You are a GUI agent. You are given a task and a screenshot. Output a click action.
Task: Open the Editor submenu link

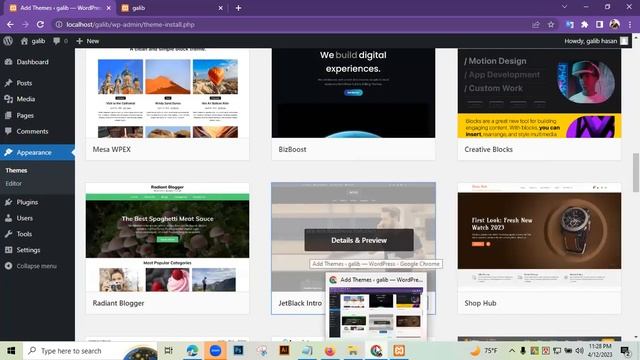click(x=13, y=183)
